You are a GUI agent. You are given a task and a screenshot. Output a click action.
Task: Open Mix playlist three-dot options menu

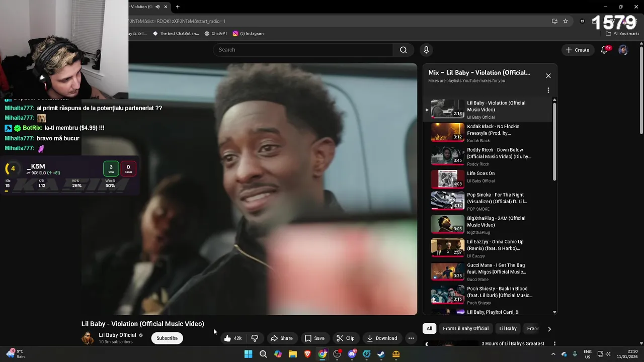tap(548, 90)
